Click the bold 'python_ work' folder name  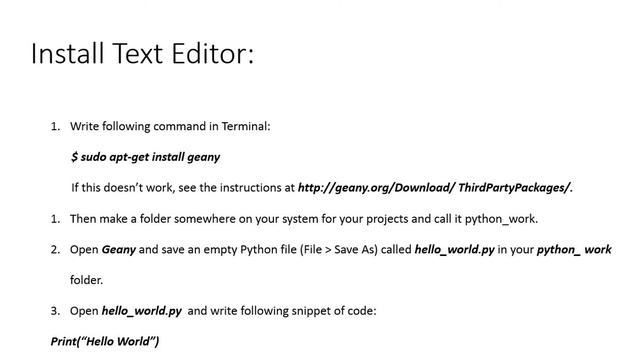point(574,249)
